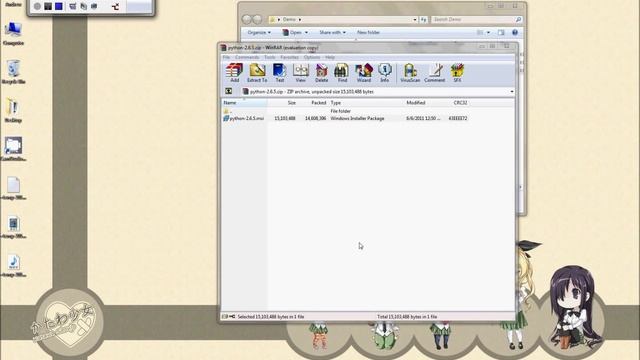
Task: Open the Wizard from WinRAR toolbar
Action: tap(364, 73)
